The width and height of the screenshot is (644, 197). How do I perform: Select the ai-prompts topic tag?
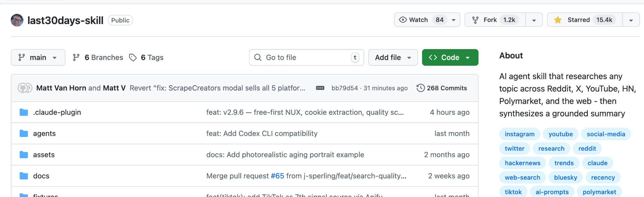coord(552,192)
